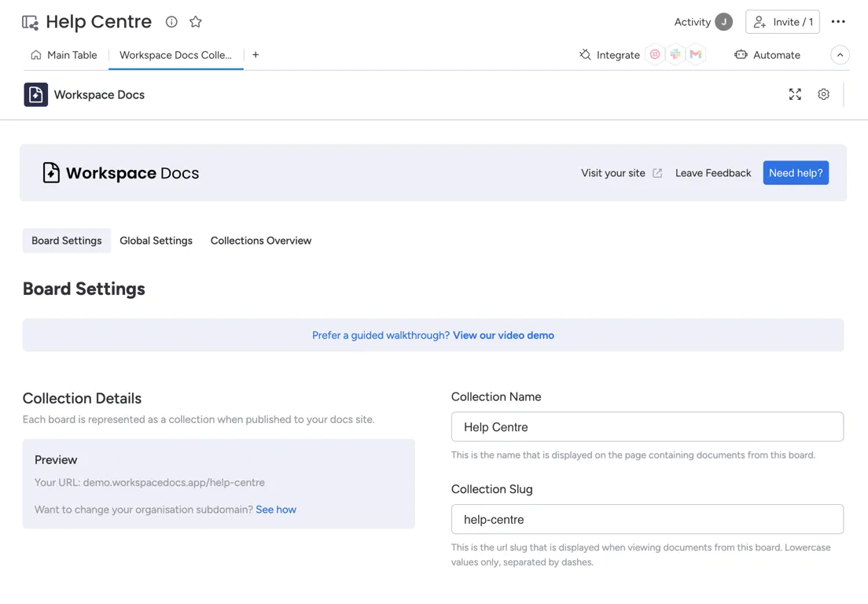
Task: Add a new board view with plus icon
Action: click(x=256, y=55)
